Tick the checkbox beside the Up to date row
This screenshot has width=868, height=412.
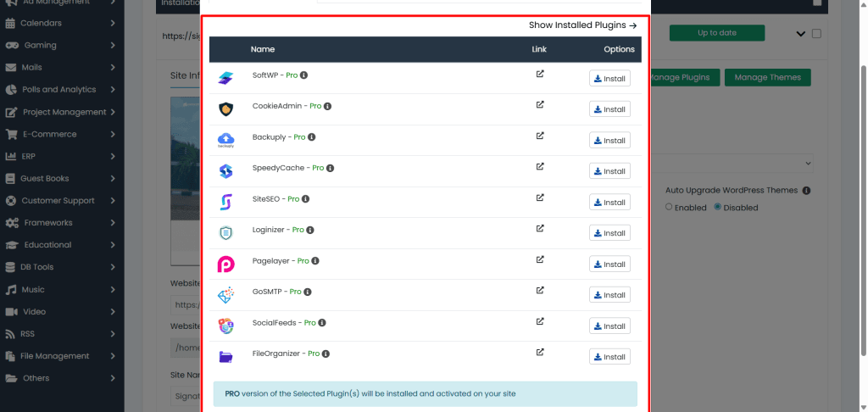click(816, 33)
